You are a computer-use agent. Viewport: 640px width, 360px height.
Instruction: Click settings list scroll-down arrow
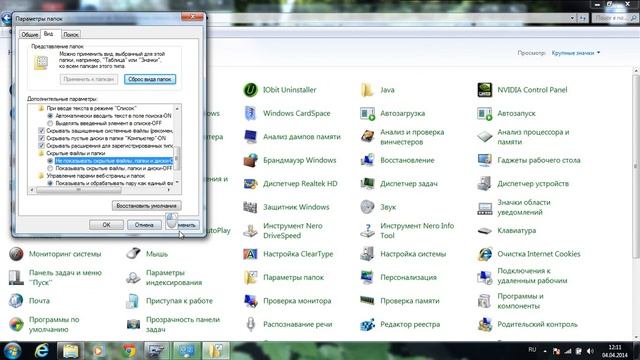click(x=177, y=182)
